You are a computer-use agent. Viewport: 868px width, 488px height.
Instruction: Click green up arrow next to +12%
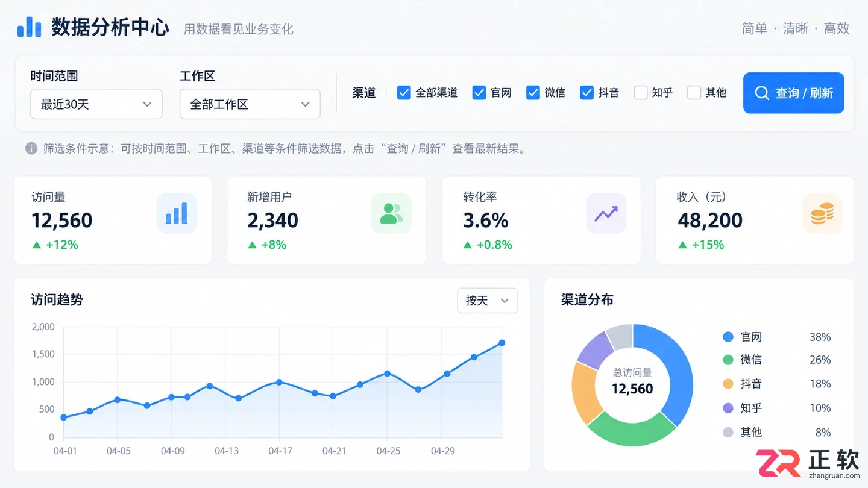(x=37, y=245)
